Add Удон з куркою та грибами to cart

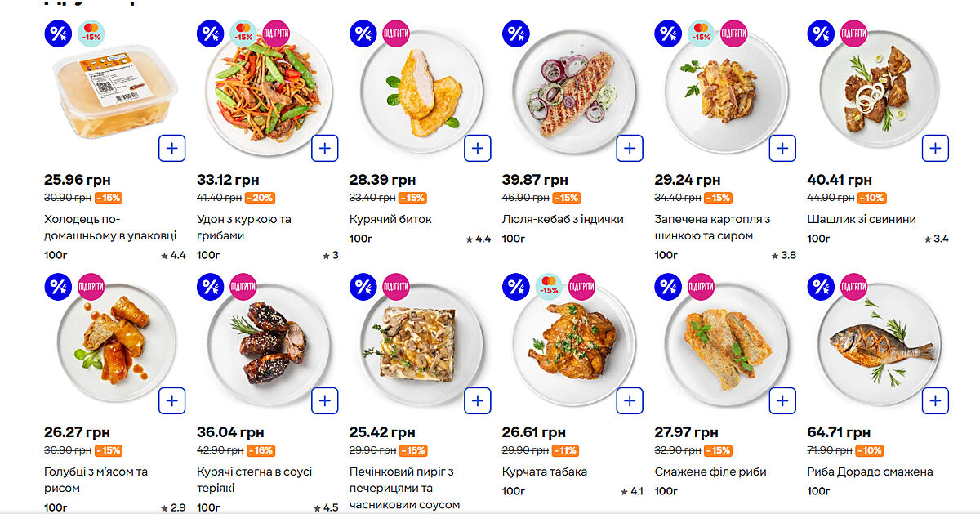pos(324,149)
